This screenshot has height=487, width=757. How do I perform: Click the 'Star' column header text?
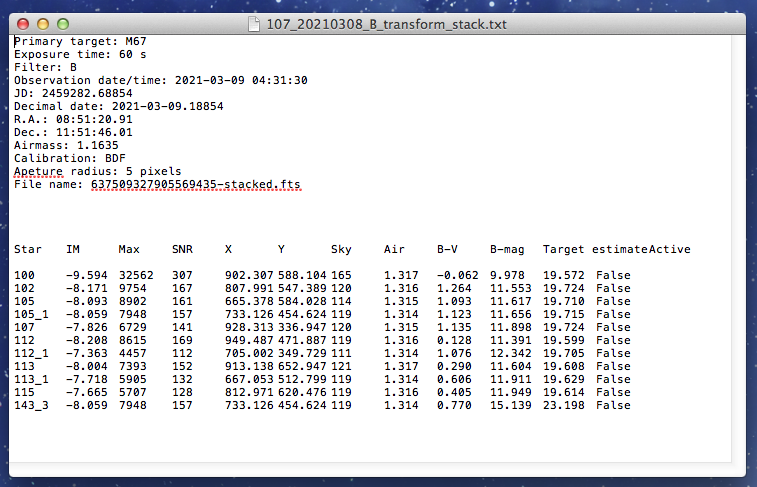pyautogui.click(x=26, y=249)
